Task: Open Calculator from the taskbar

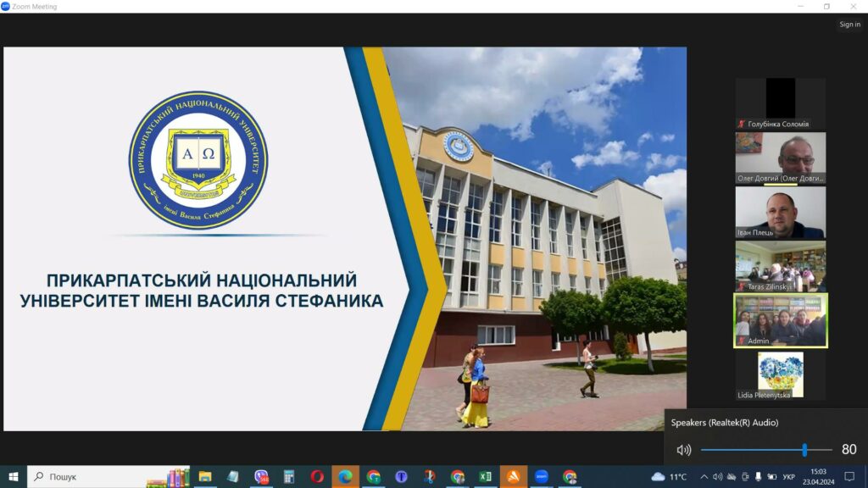Action: (289, 477)
